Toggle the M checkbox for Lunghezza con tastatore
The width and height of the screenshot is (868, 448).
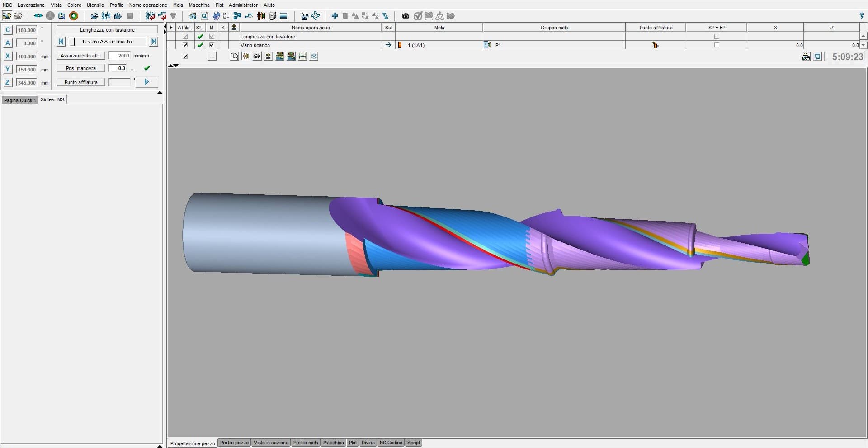click(212, 36)
